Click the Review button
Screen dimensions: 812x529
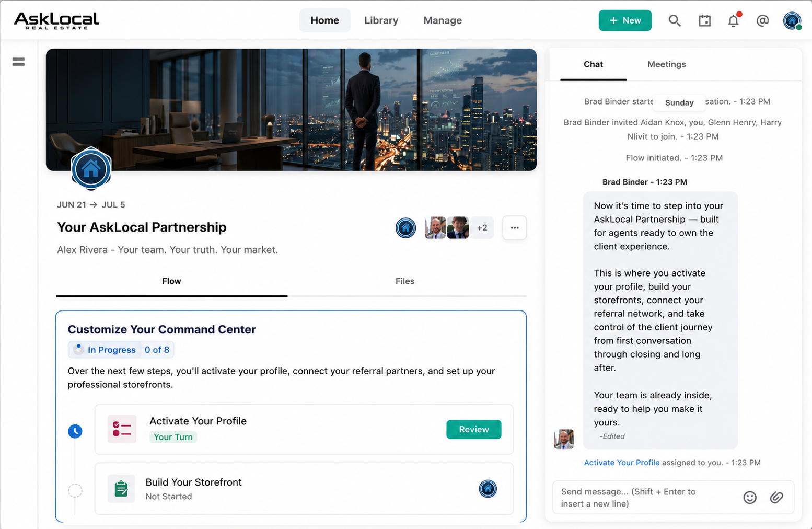pyautogui.click(x=473, y=429)
